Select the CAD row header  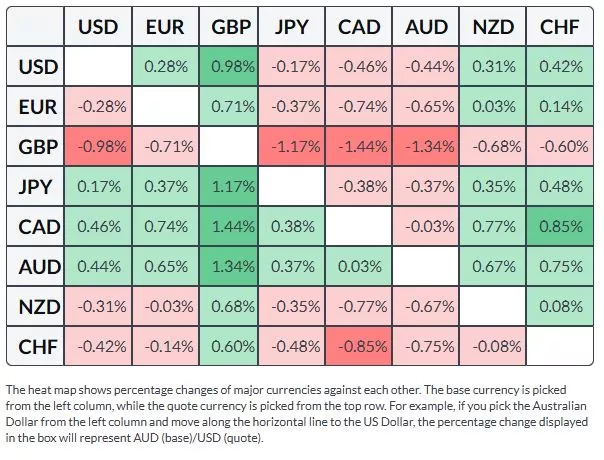pyautogui.click(x=37, y=225)
